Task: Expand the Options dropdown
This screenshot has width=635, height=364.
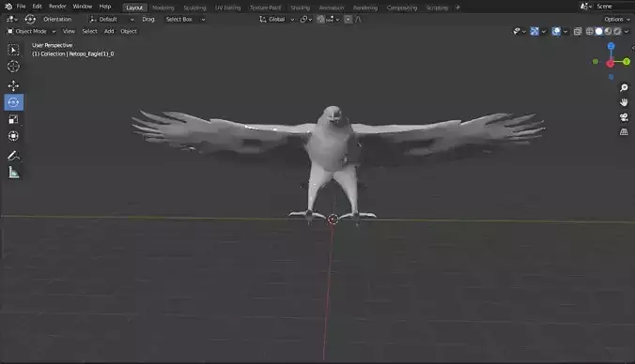Action: point(617,19)
